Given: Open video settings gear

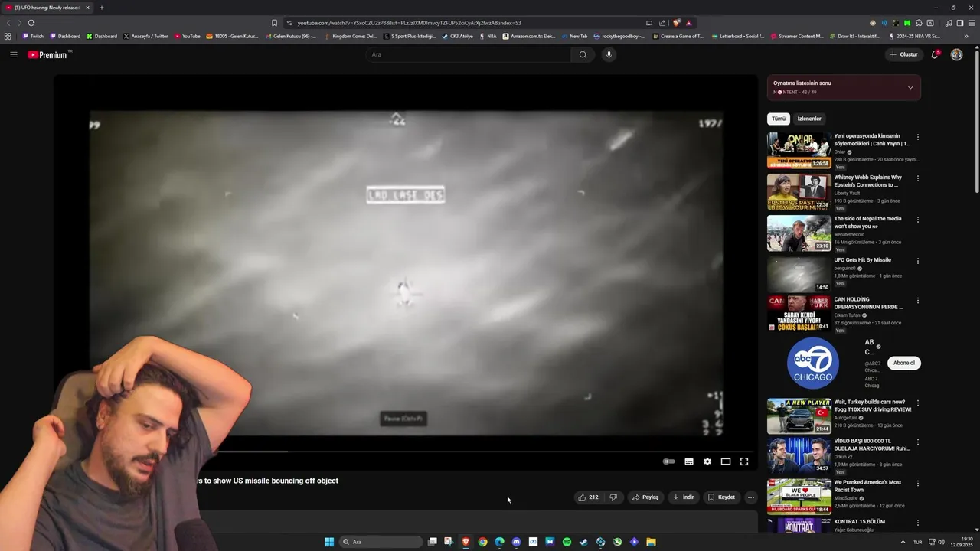Looking at the screenshot, I should (x=707, y=461).
